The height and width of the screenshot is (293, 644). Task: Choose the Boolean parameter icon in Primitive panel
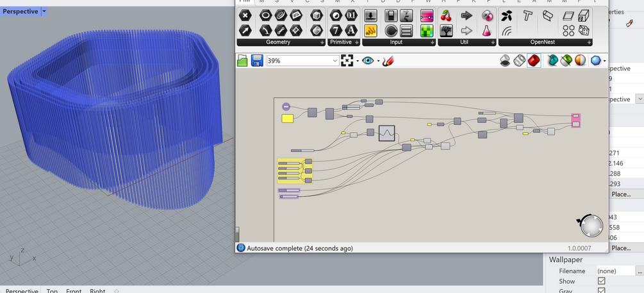pos(336,16)
